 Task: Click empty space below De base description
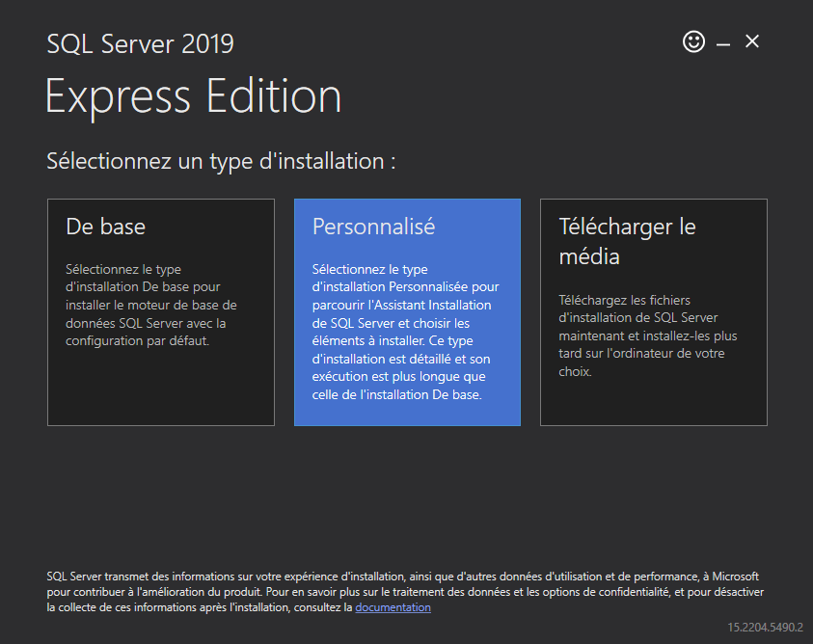pos(160,390)
